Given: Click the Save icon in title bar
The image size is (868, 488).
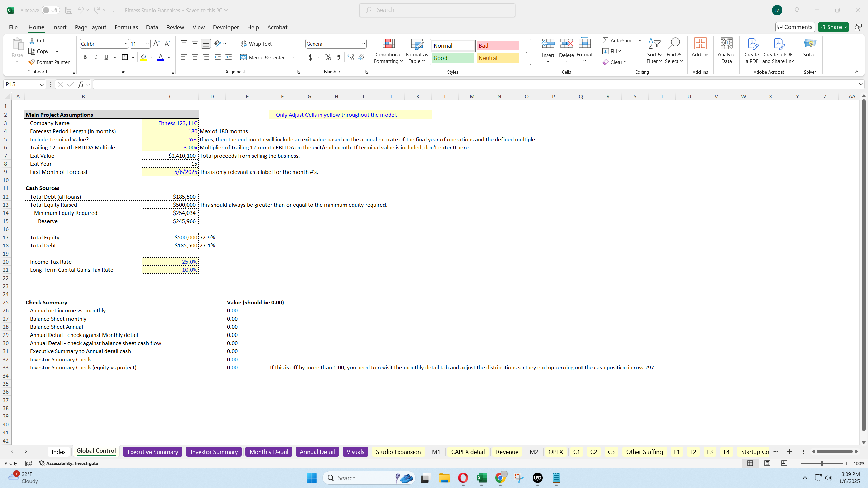Looking at the screenshot, I should point(69,10).
